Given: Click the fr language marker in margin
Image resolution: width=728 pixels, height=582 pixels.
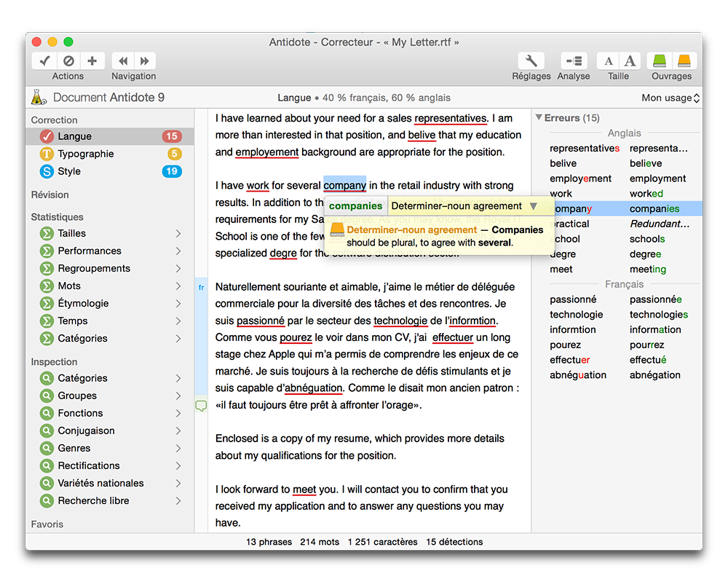Looking at the screenshot, I should 201,288.
